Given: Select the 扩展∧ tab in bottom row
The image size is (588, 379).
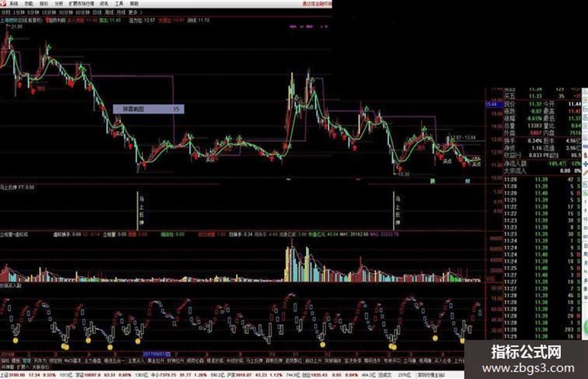Looking at the screenshot, I should point(23,367).
